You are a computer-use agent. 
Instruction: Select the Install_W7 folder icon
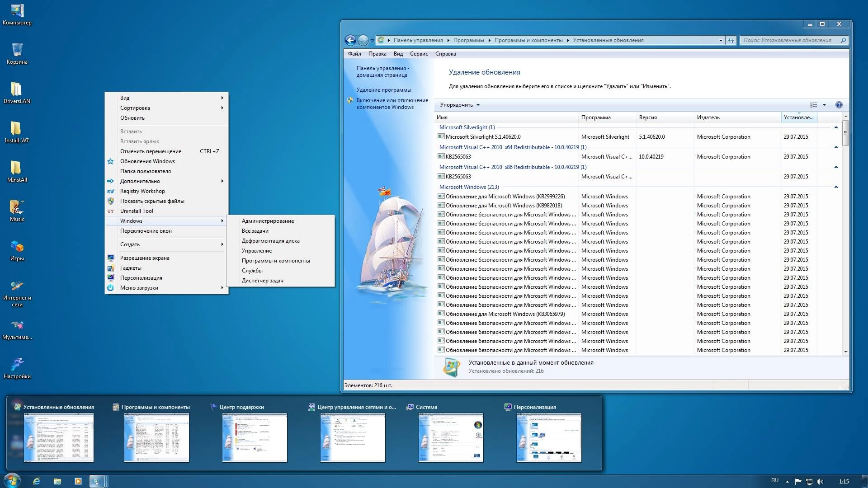click(x=17, y=132)
